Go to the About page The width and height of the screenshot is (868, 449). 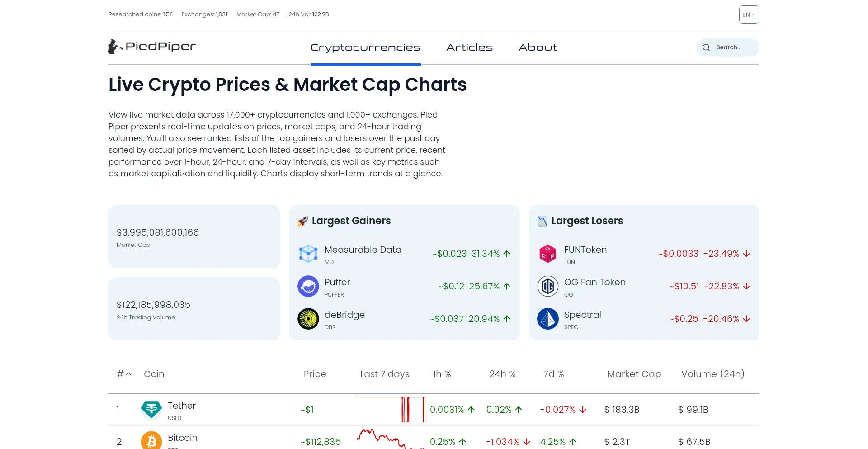point(538,47)
